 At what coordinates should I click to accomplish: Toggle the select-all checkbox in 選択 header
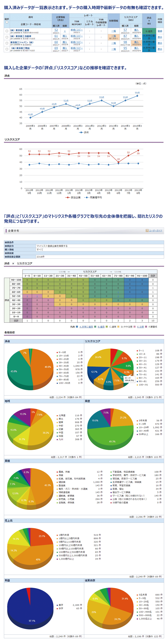coord(7,22)
